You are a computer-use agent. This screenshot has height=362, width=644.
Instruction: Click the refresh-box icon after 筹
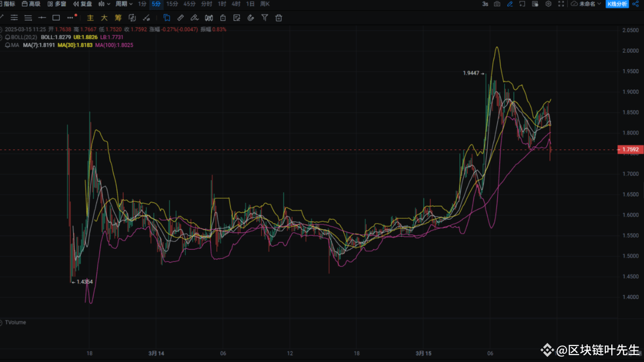click(x=132, y=18)
